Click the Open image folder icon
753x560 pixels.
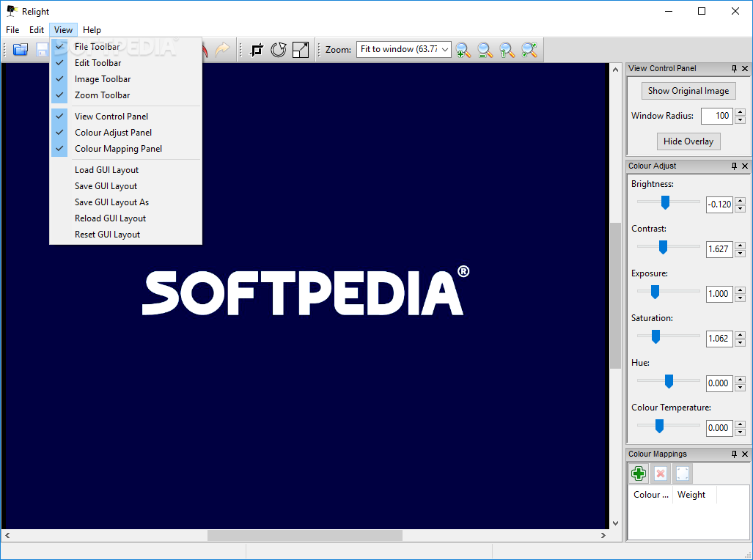point(21,49)
